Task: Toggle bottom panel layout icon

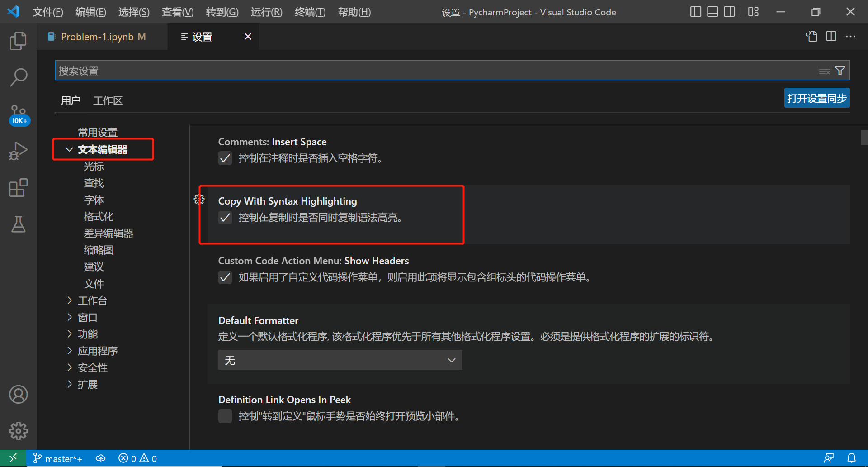Action: (712, 12)
